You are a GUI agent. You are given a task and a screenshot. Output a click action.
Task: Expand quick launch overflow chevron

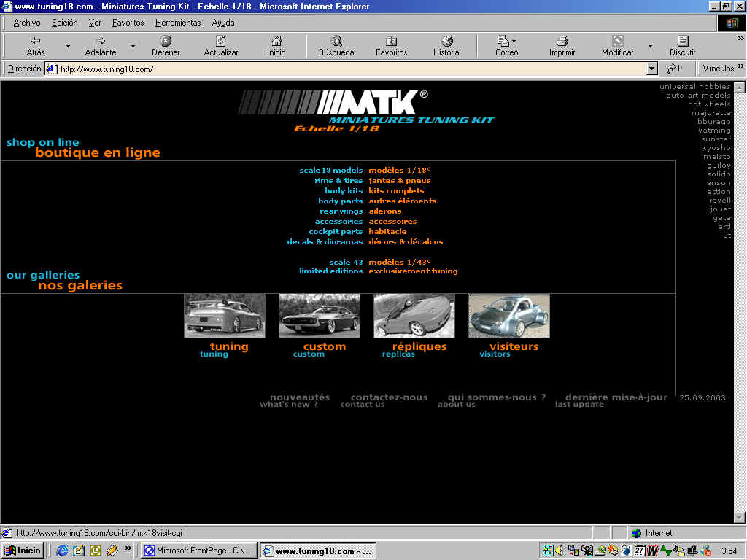[x=128, y=548]
